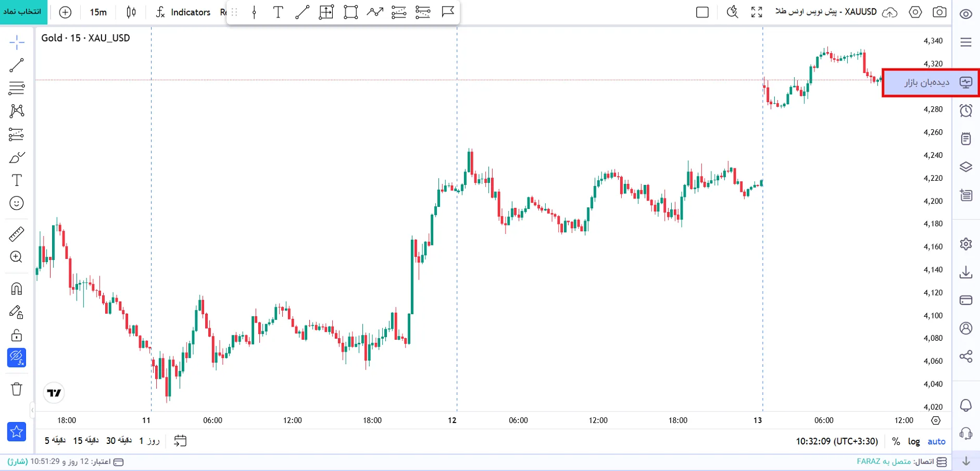Viewport: 980px width, 471px height.
Task: Select the brush drawing tool
Action: click(17, 157)
